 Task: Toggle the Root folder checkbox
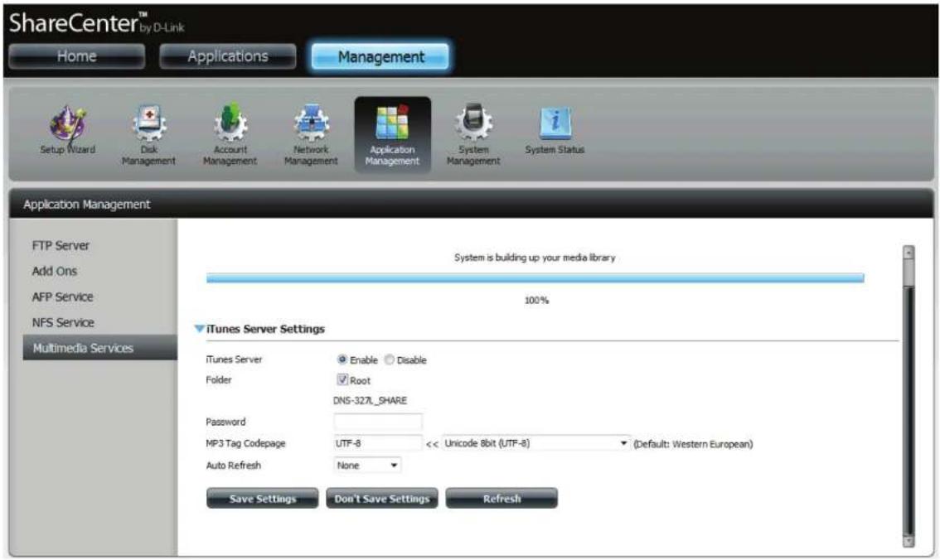click(342, 379)
